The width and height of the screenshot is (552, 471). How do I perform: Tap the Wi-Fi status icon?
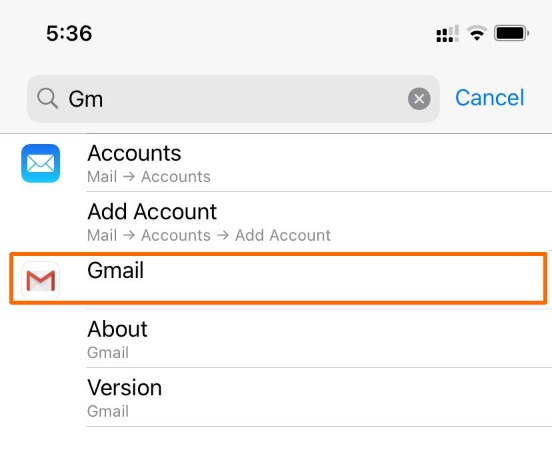(477, 33)
